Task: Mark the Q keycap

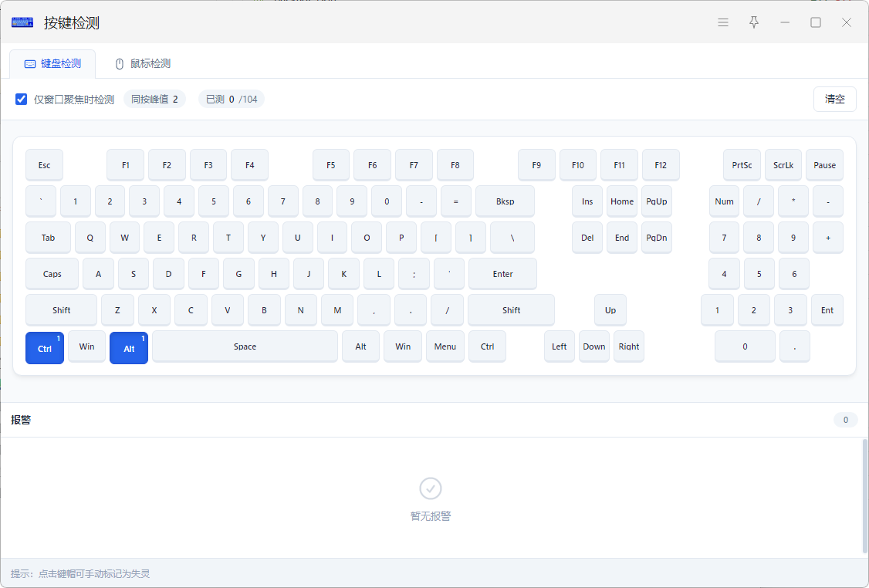Action: [90, 238]
